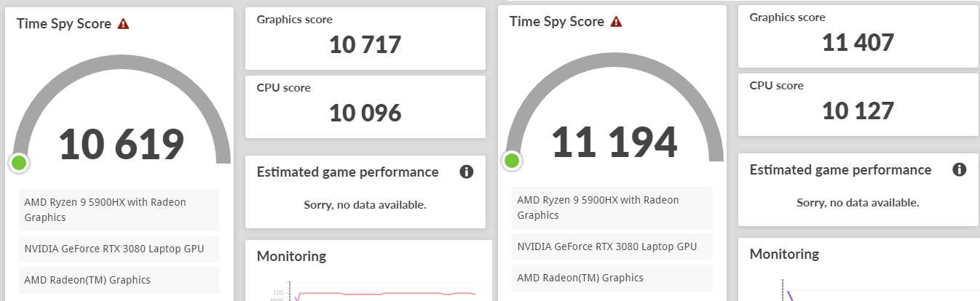The height and width of the screenshot is (301, 980).
Task: Open the Graphics score 11 407 card
Action: (858, 36)
